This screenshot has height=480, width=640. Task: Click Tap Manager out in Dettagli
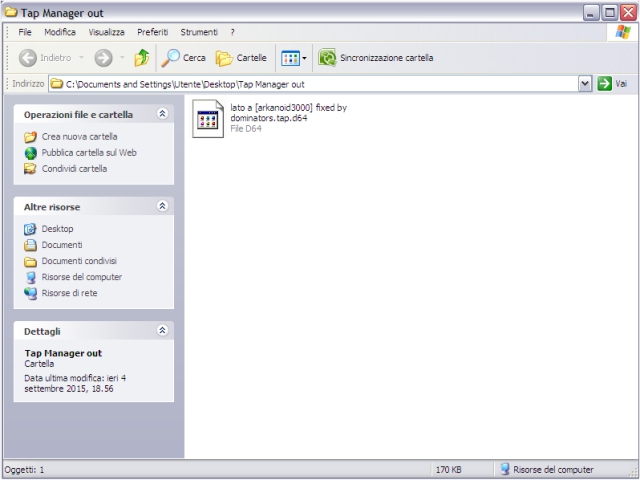point(63,353)
